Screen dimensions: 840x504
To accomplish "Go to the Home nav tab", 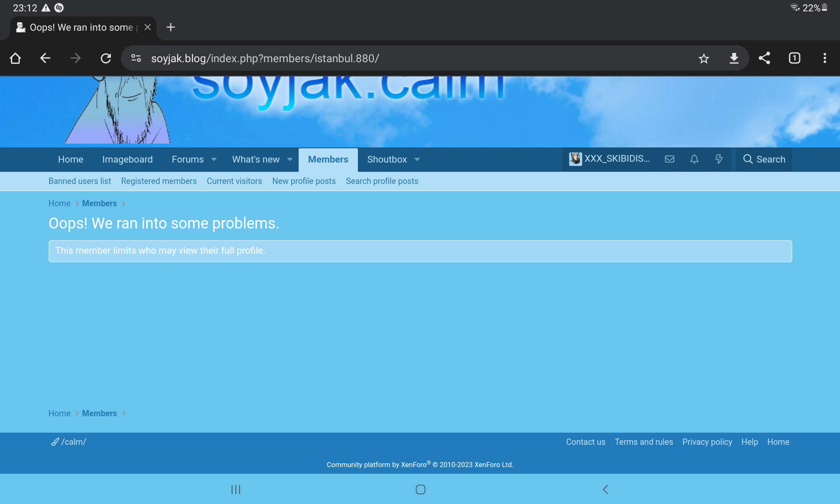I will coord(71,160).
